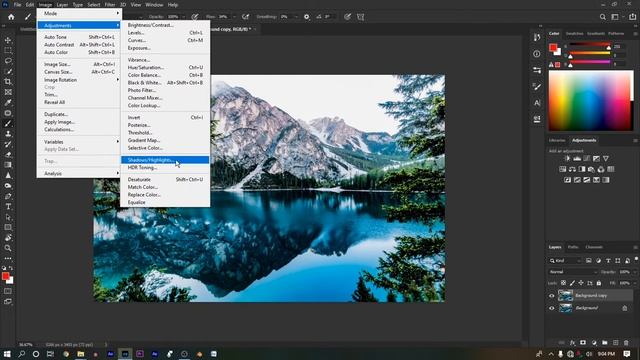640x360 pixels.
Task: Delete layer with the trash icon
Action: (x=626, y=343)
